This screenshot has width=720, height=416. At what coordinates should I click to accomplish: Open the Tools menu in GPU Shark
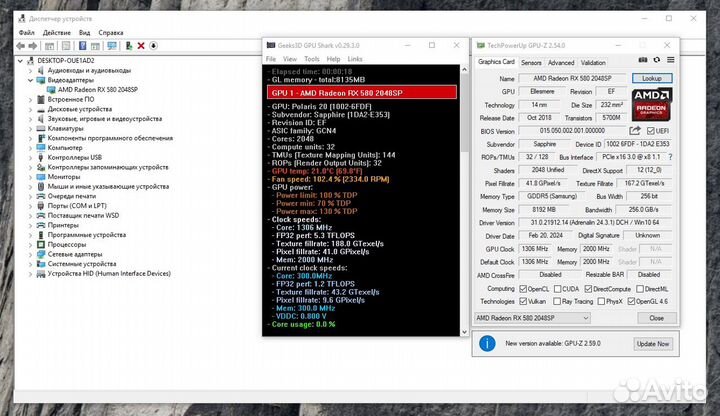(311, 59)
